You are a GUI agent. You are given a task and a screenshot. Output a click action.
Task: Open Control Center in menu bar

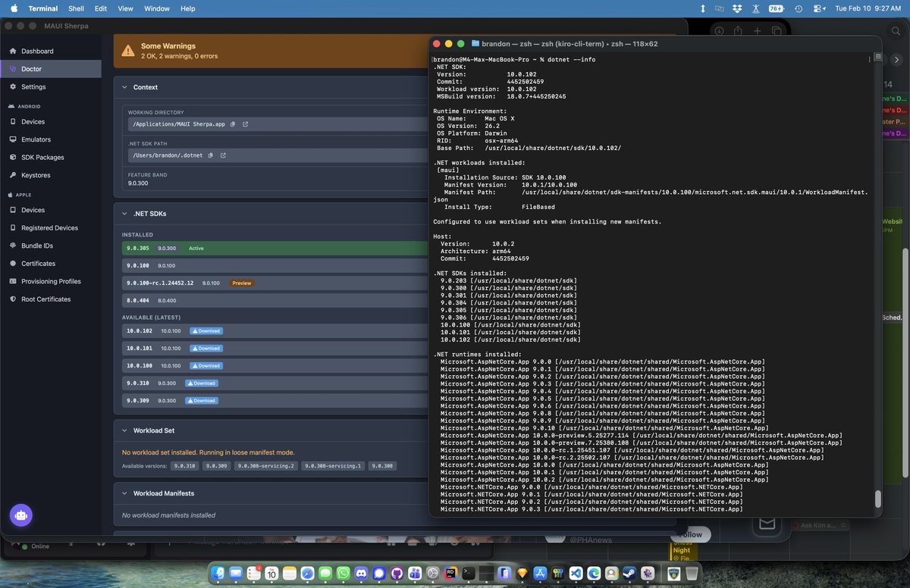819,8
